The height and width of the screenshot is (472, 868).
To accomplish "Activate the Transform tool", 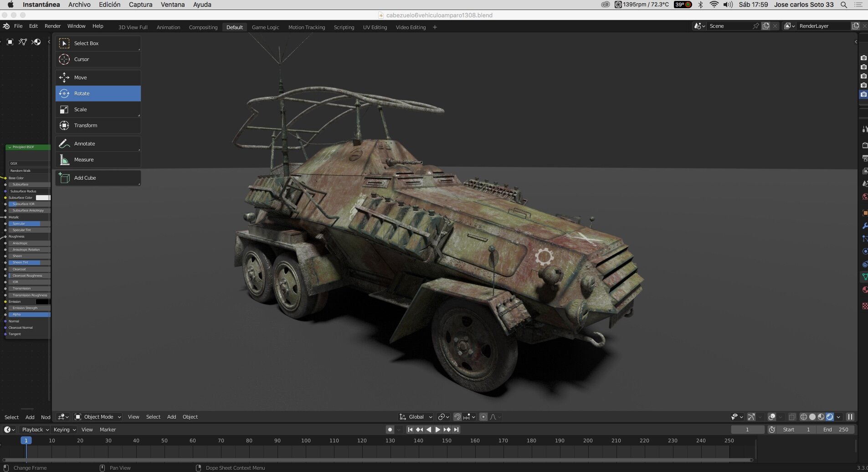I will pos(98,125).
